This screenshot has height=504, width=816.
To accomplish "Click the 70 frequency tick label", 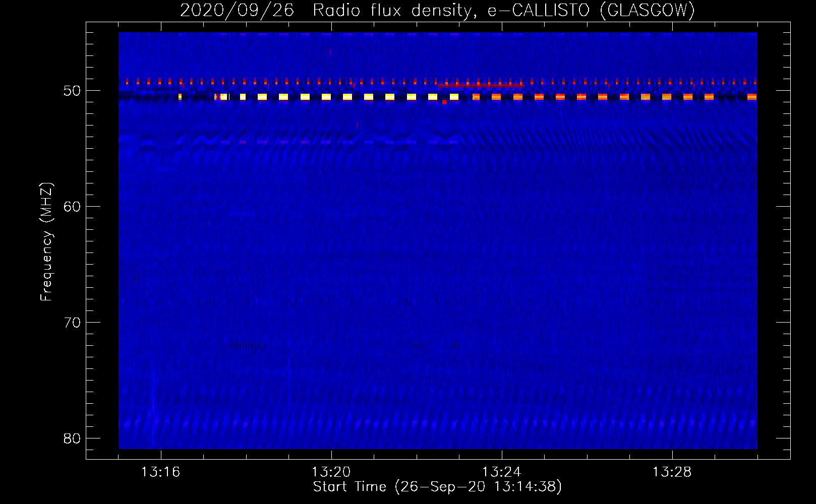I will click(x=73, y=323).
